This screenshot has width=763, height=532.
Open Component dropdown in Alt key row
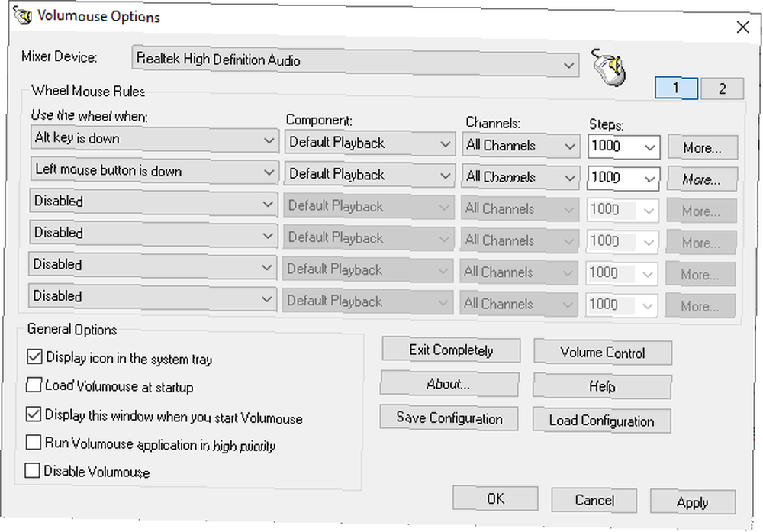point(370,143)
